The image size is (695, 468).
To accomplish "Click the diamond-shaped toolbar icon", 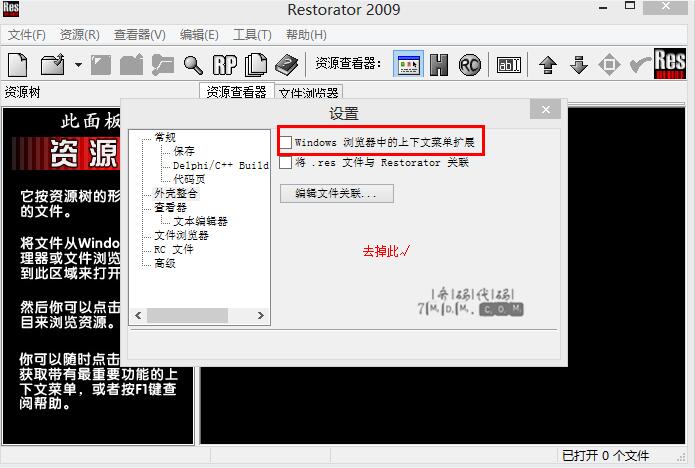I will point(609,65).
